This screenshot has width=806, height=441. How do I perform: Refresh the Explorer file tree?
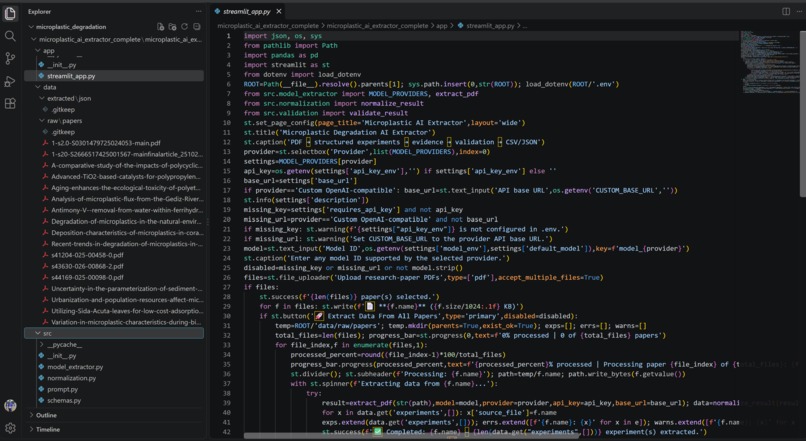point(184,27)
